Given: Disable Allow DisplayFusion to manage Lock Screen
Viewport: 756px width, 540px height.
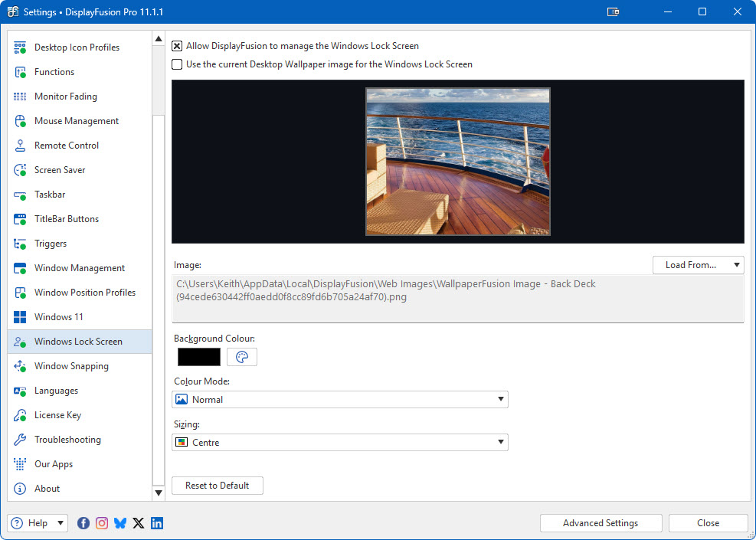Looking at the screenshot, I should tap(177, 46).
